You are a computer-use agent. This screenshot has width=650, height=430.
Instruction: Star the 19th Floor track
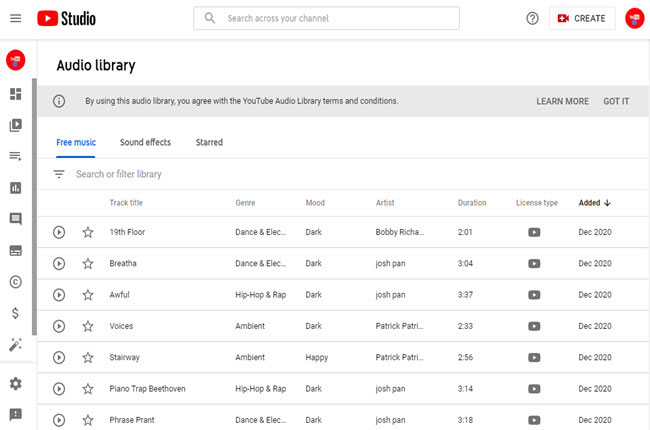click(x=88, y=232)
